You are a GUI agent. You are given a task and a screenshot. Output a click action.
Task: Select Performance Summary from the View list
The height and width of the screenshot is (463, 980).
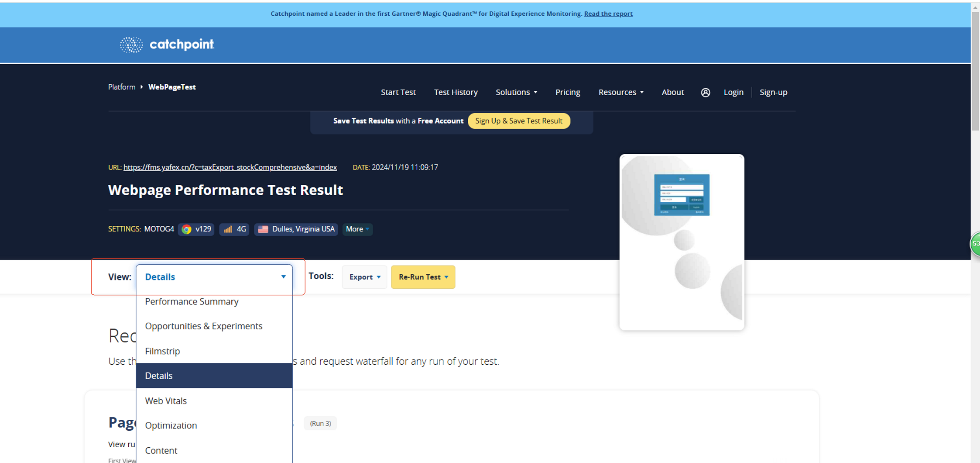[214, 301]
